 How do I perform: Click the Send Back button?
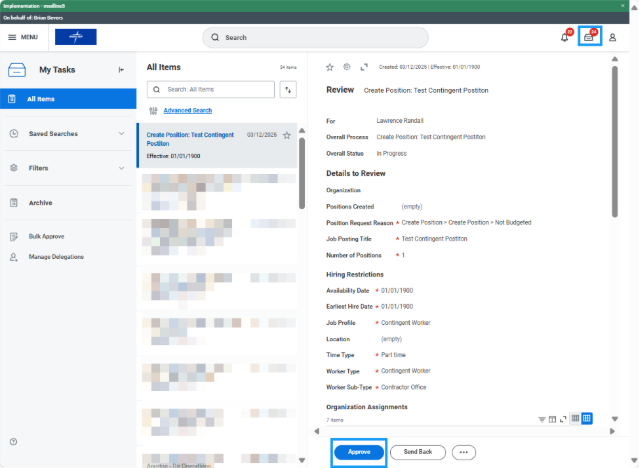tap(418, 452)
